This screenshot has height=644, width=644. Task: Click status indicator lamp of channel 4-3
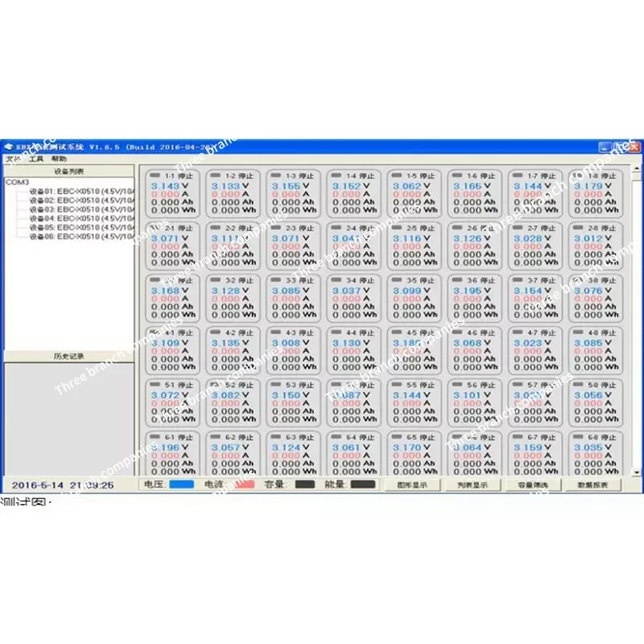coord(275,332)
